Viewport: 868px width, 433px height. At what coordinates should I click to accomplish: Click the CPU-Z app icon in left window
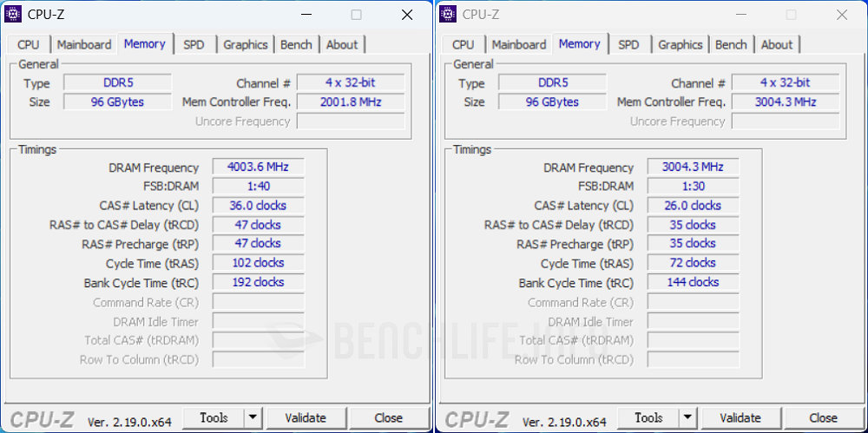(13, 15)
